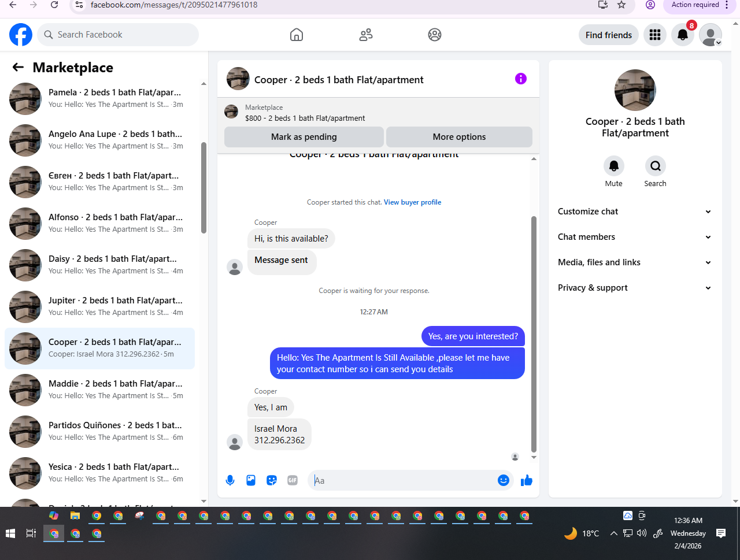
Task: Record a voice clip microphone icon
Action: click(x=230, y=480)
